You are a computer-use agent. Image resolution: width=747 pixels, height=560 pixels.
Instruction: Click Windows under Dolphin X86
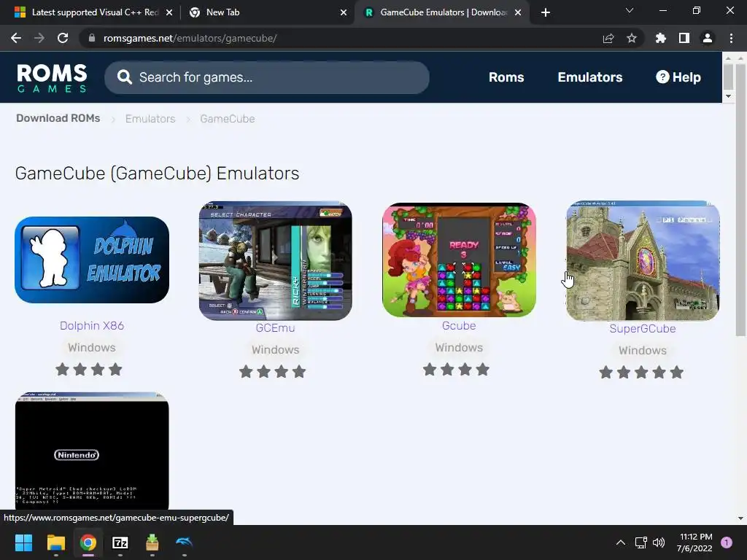pyautogui.click(x=92, y=348)
